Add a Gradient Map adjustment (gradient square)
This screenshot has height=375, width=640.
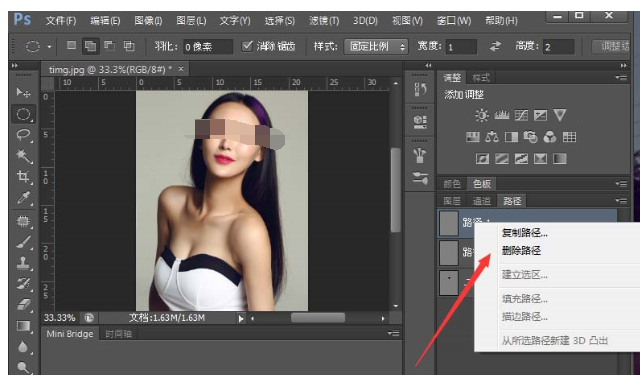coord(560,158)
